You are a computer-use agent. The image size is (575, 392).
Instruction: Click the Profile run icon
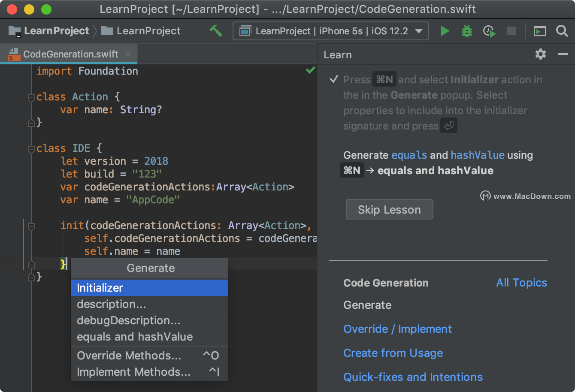tap(489, 31)
